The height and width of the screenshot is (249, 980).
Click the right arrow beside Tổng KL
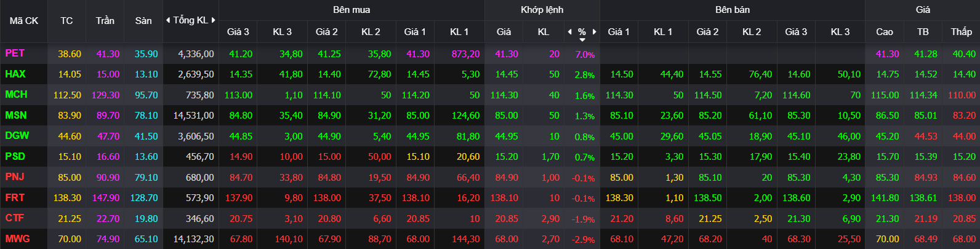click(x=214, y=20)
